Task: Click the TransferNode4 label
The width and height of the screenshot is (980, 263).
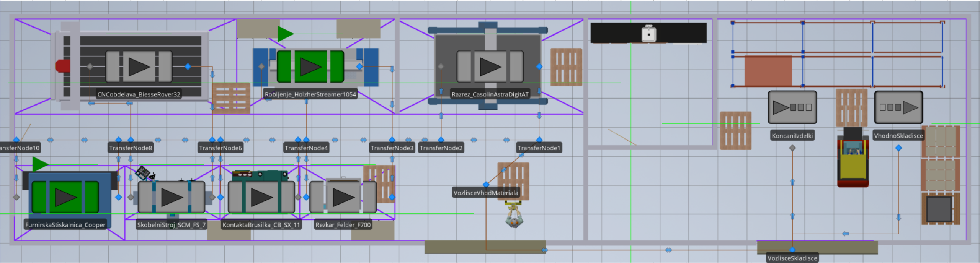Action: [306, 148]
